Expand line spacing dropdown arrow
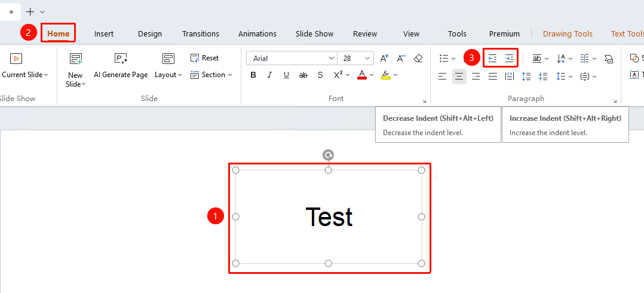 (x=570, y=77)
